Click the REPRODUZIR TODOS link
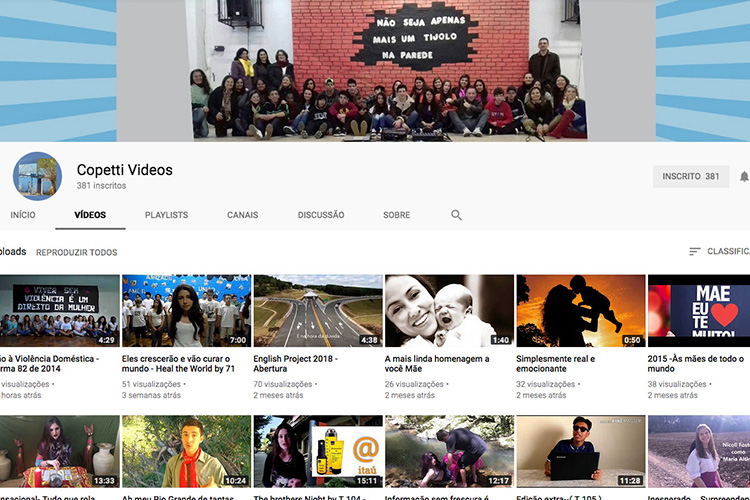The image size is (750, 500). (76, 253)
